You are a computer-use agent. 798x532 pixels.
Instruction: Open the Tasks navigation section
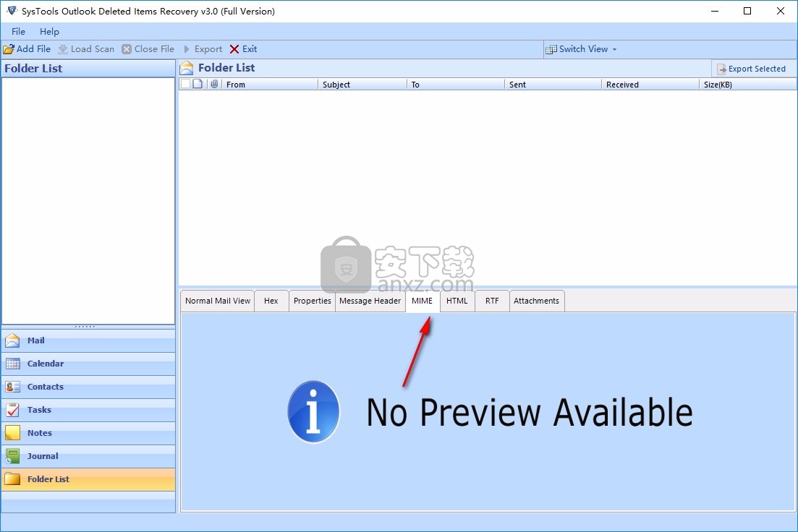88,410
